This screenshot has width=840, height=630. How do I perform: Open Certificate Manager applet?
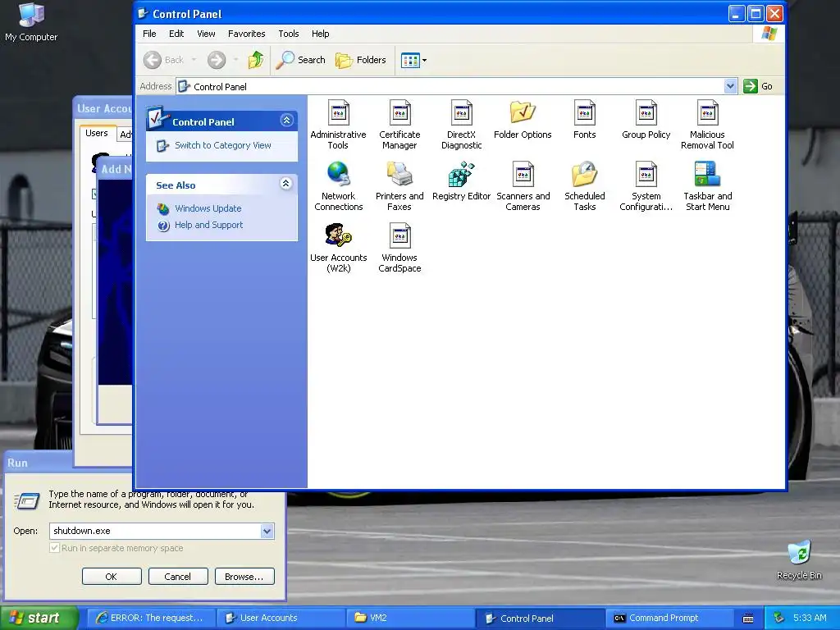click(x=399, y=125)
